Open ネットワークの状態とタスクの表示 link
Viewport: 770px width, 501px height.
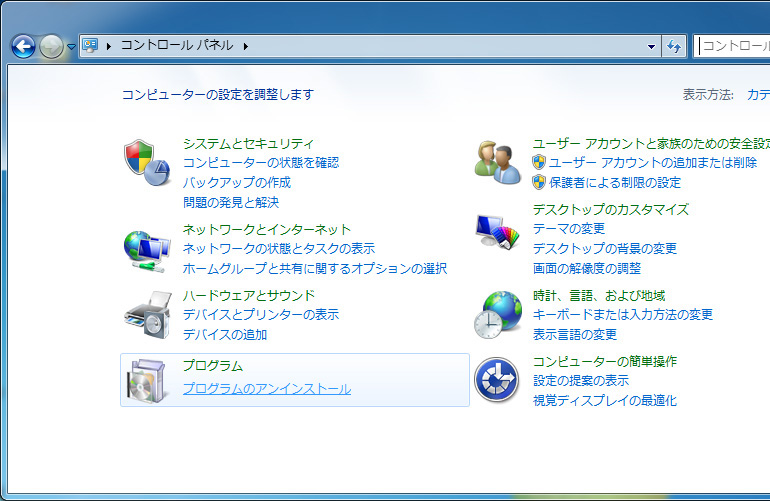pos(279,249)
